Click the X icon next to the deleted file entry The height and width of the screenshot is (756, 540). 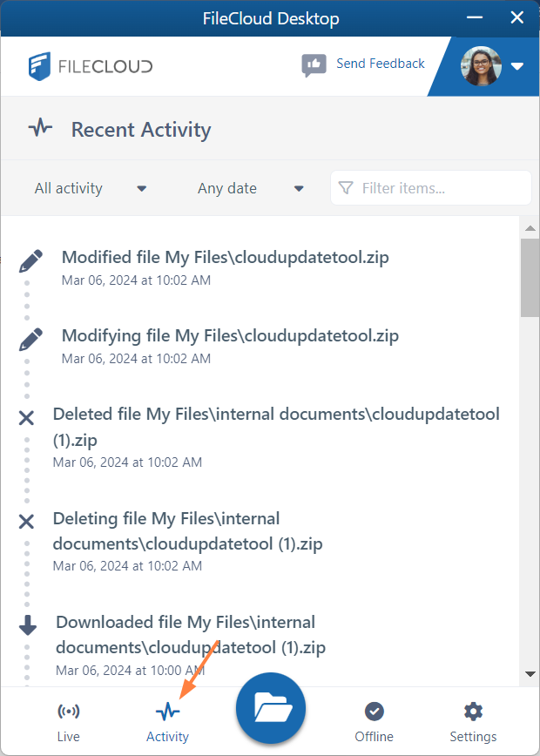(26, 417)
